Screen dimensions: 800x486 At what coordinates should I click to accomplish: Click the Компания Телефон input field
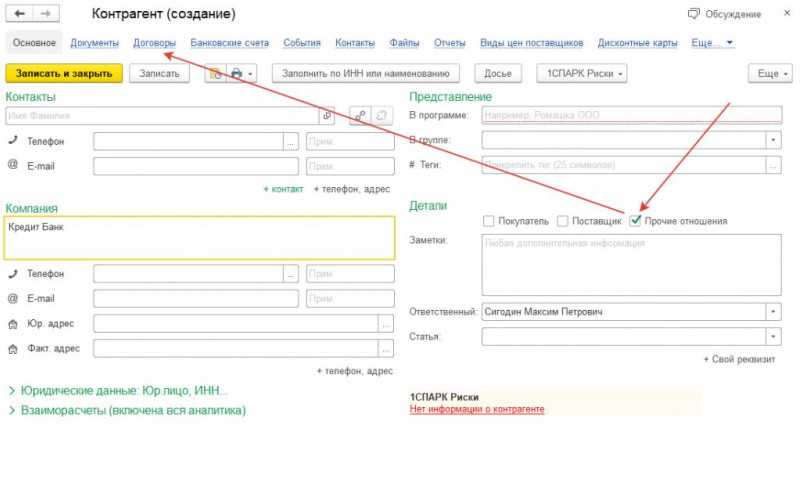(x=188, y=274)
